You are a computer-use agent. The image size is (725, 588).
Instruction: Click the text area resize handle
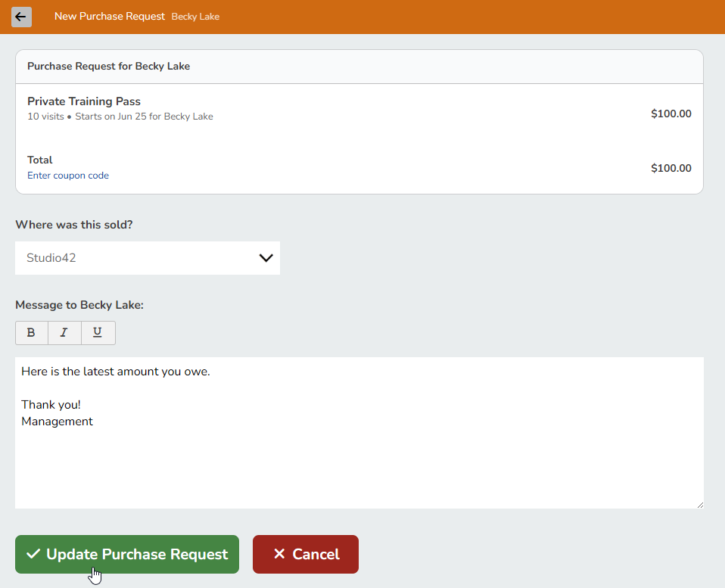click(x=699, y=504)
